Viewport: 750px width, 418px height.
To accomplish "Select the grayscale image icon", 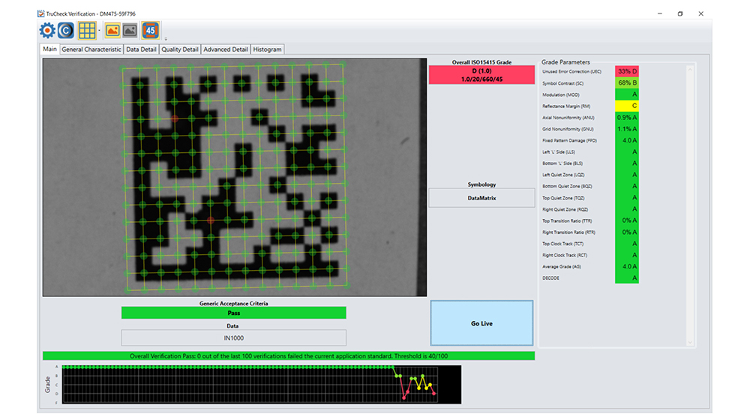I will tap(130, 30).
